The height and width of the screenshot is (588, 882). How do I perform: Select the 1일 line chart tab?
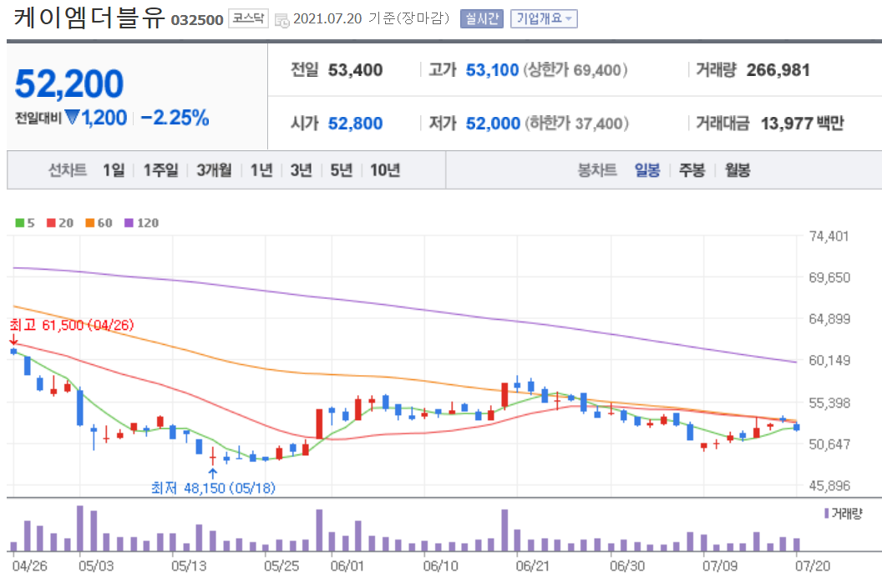point(114,170)
